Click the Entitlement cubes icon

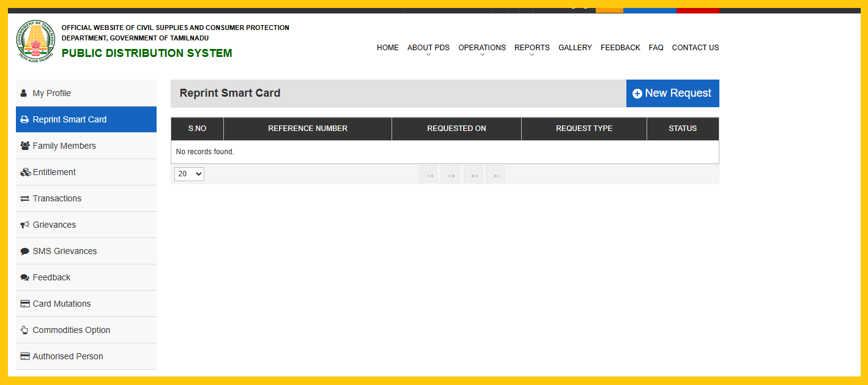25,173
